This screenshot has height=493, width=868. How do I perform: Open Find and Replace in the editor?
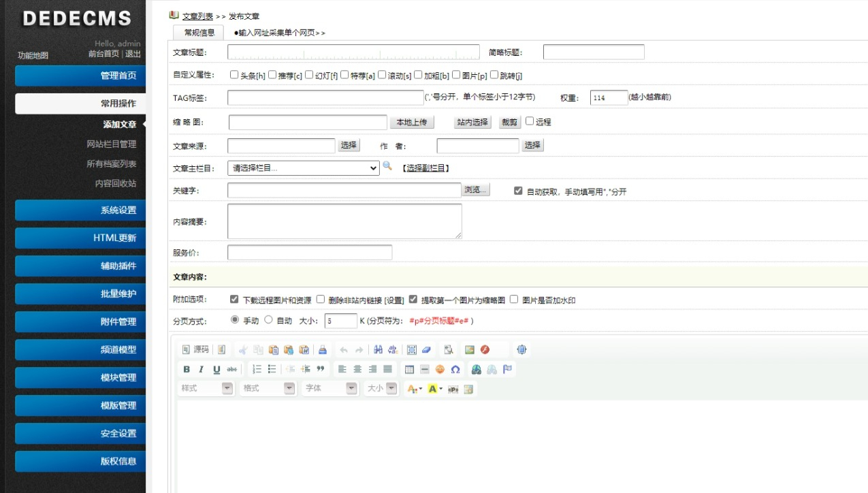tap(376, 349)
